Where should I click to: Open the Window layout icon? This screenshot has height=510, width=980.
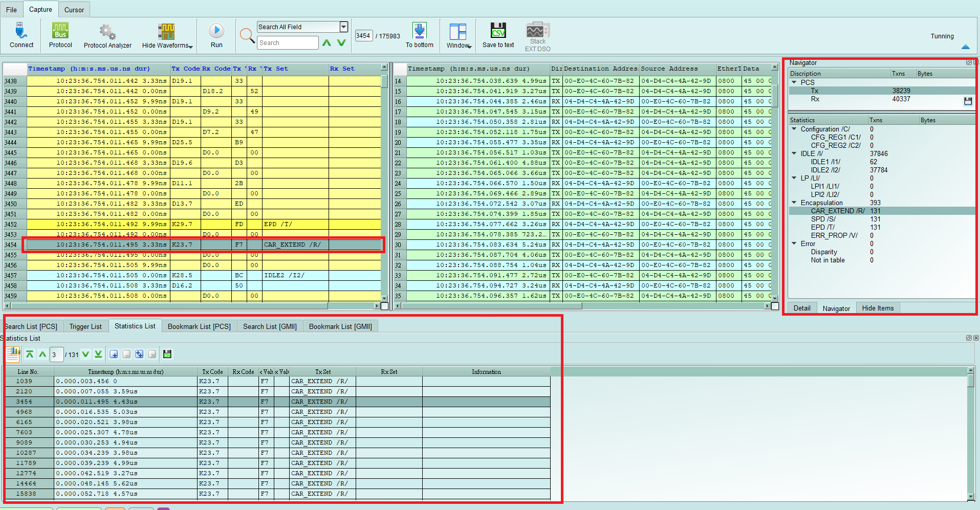pos(458,32)
